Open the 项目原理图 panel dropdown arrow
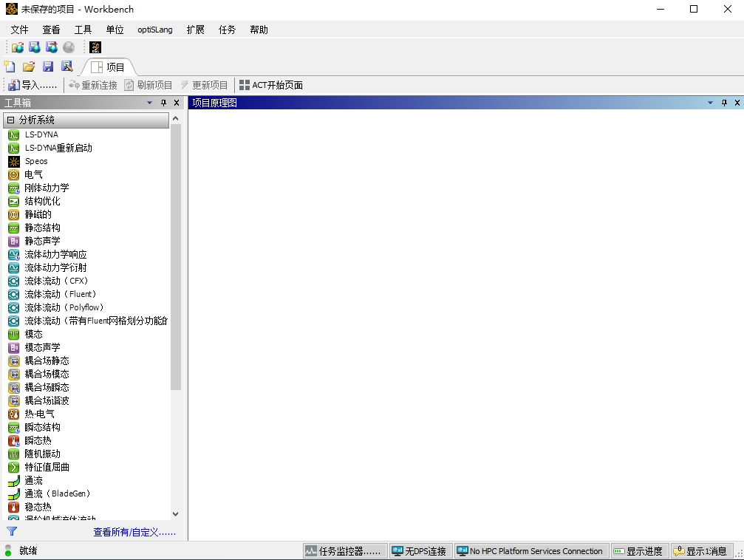This screenshot has width=744, height=560. click(710, 103)
